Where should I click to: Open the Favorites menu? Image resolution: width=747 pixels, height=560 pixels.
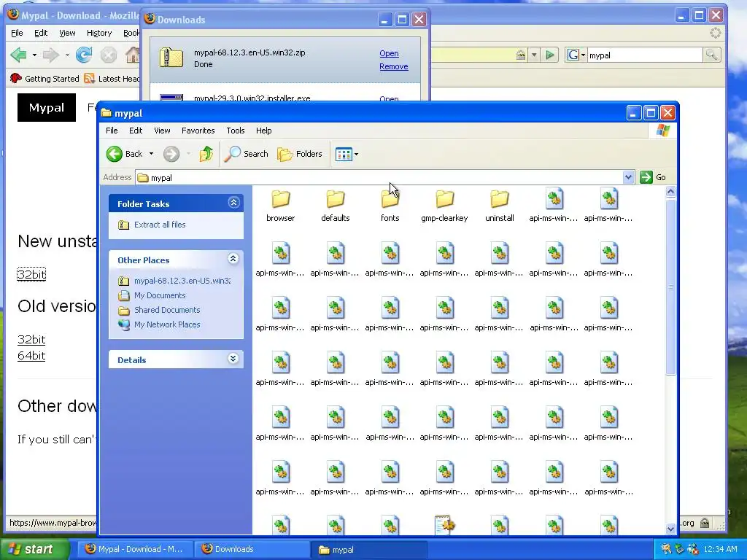pyautogui.click(x=198, y=131)
